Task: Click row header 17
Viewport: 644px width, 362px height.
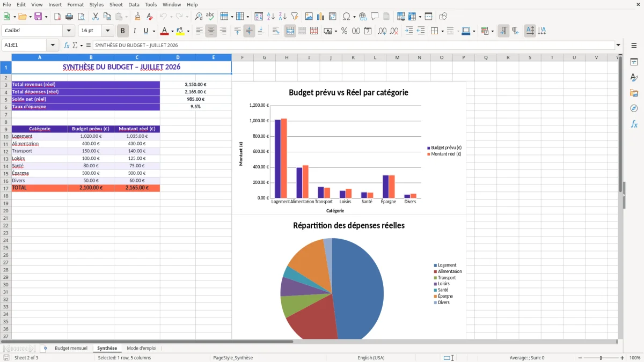Action: (5, 188)
